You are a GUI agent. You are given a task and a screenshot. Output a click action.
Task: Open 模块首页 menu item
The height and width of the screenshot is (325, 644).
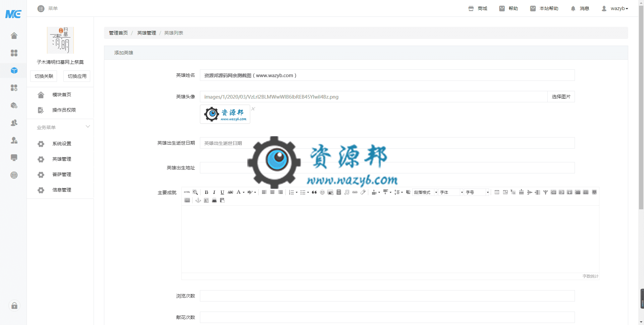(60, 95)
